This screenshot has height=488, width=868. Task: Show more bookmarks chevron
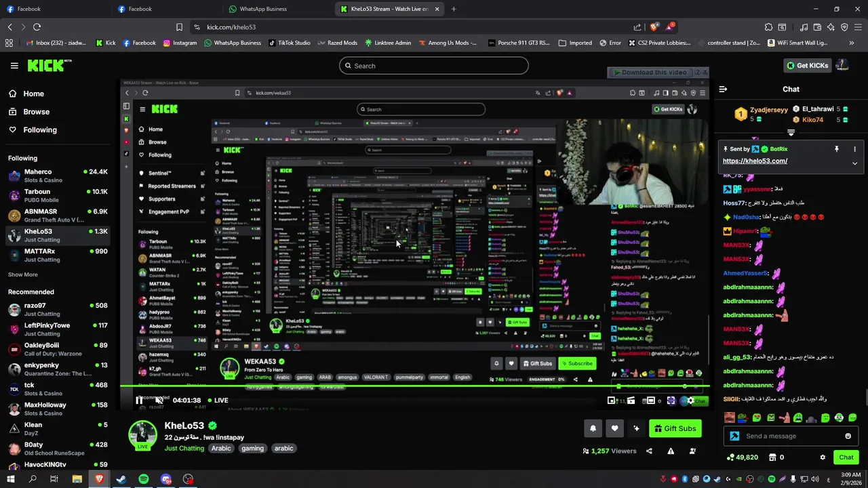(852, 43)
